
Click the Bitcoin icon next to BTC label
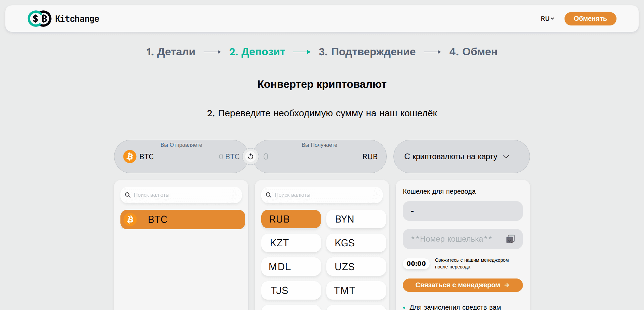click(130, 157)
